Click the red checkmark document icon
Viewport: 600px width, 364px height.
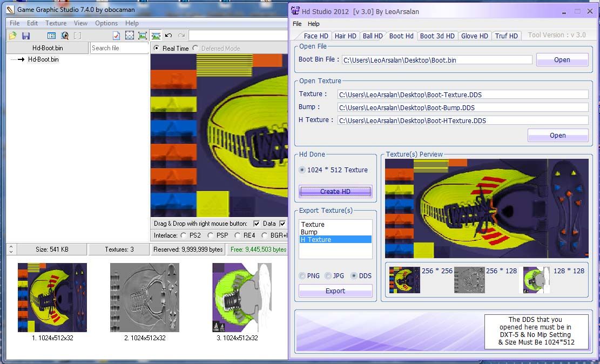116,36
